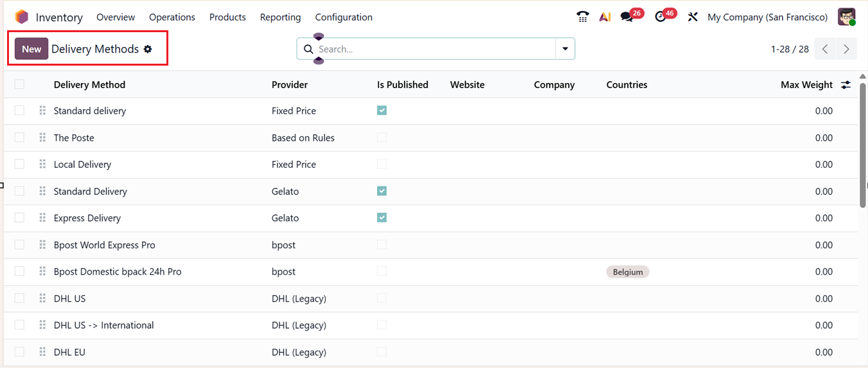Click the Belgium country tag
868x368 pixels.
628,272
